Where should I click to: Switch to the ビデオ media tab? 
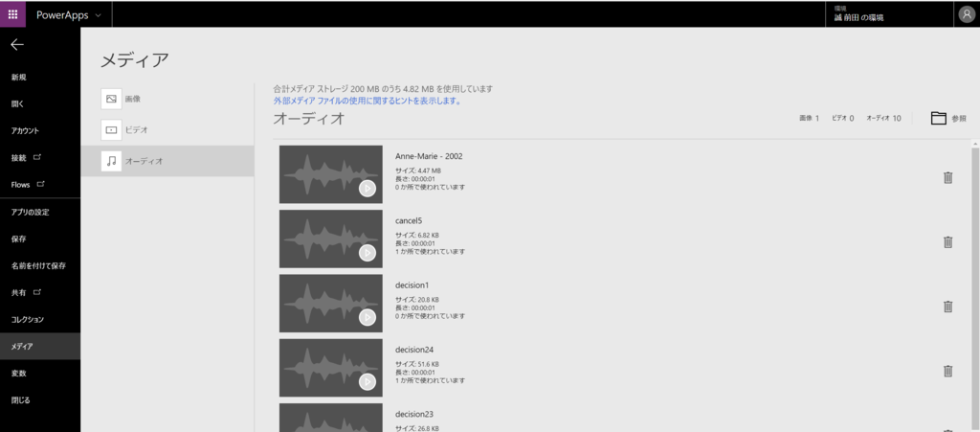(167, 130)
